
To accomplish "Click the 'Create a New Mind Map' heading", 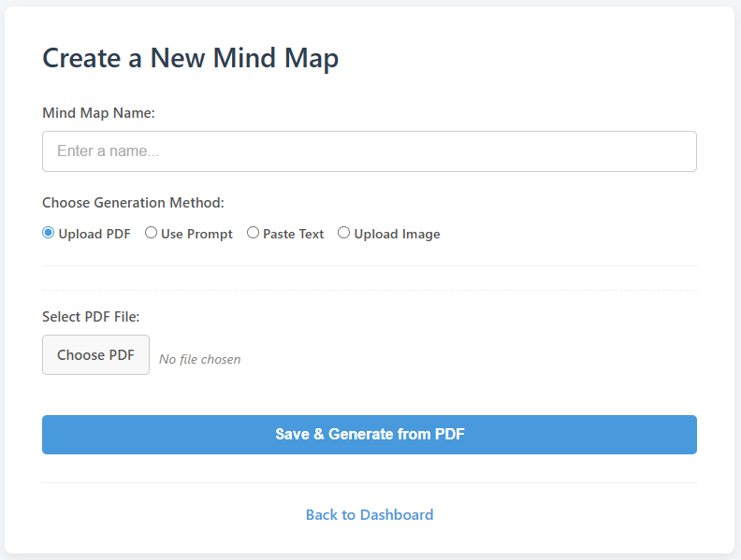I will (x=191, y=59).
